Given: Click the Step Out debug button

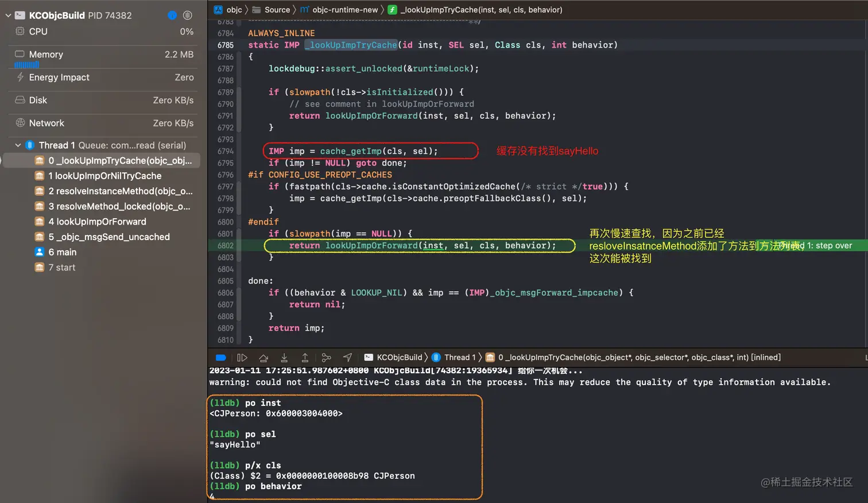Looking at the screenshot, I should click(x=305, y=357).
